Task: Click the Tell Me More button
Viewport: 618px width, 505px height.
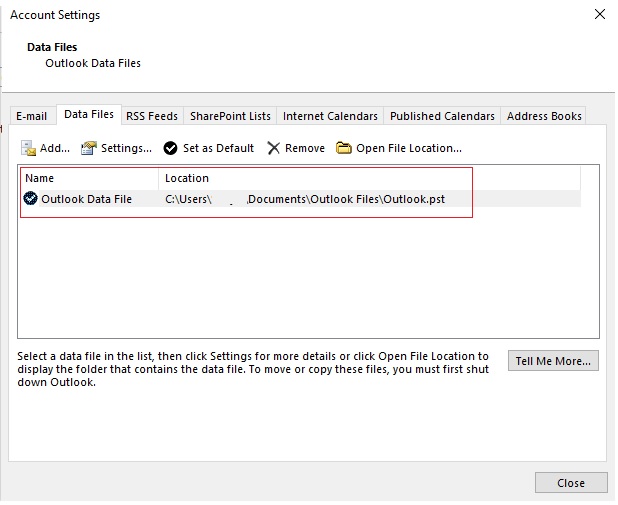Action: [x=553, y=361]
